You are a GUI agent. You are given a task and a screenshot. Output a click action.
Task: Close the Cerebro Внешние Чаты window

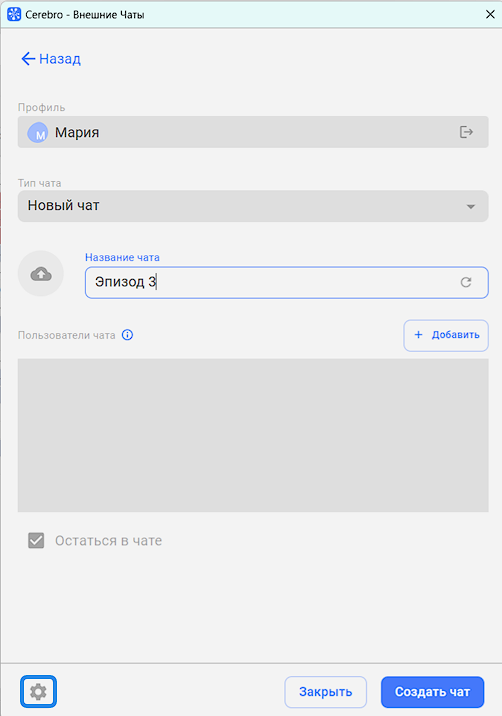pos(490,14)
